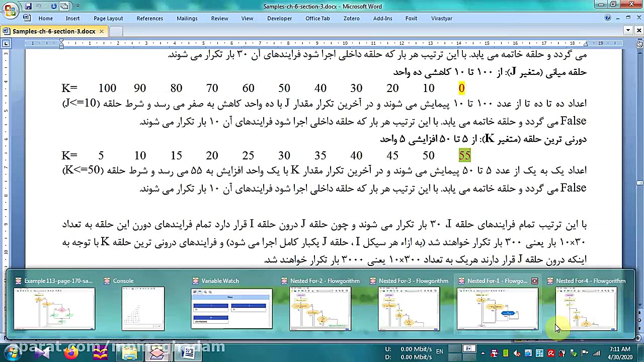Click the Office button orb
This screenshot has height=362, width=644.
click(x=10, y=9)
